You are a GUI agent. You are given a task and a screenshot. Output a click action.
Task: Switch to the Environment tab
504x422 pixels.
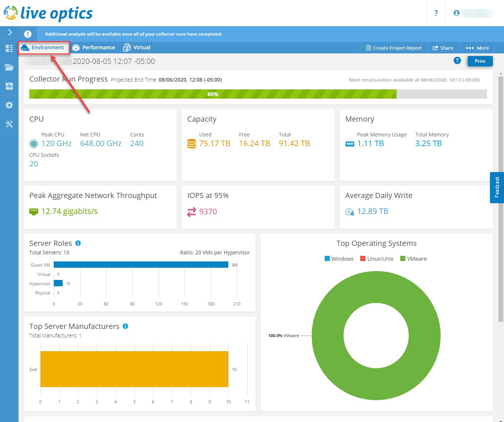coord(44,47)
